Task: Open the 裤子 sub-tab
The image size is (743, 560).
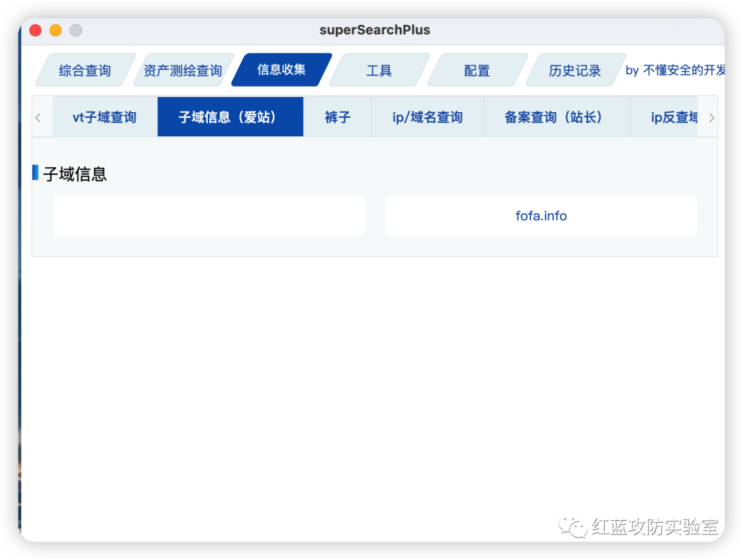Action: (337, 117)
